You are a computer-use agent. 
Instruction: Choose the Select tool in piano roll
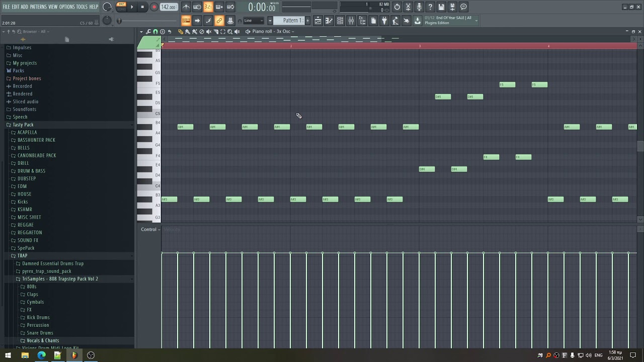pos(223,32)
